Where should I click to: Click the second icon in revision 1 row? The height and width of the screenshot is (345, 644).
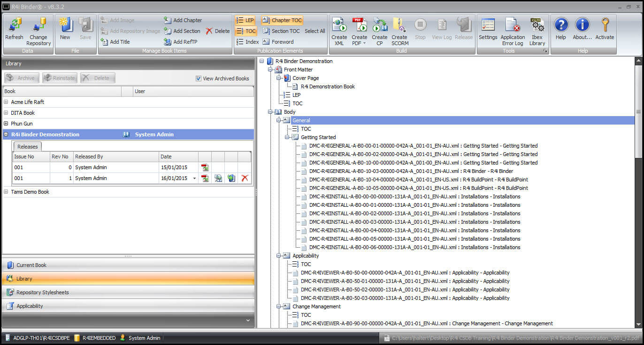[218, 178]
